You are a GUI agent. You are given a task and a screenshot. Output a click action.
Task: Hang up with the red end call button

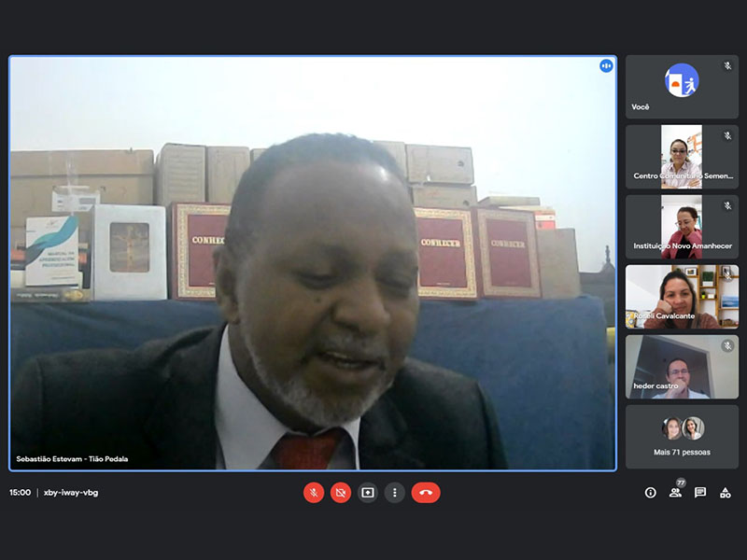coord(426,493)
